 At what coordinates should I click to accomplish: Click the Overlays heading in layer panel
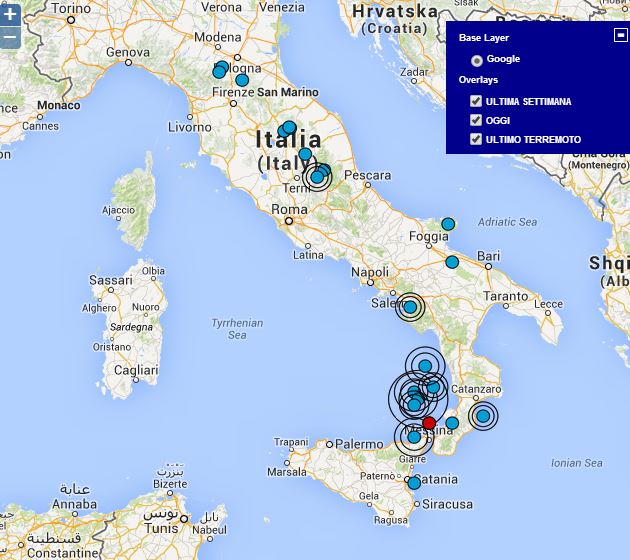pos(478,80)
